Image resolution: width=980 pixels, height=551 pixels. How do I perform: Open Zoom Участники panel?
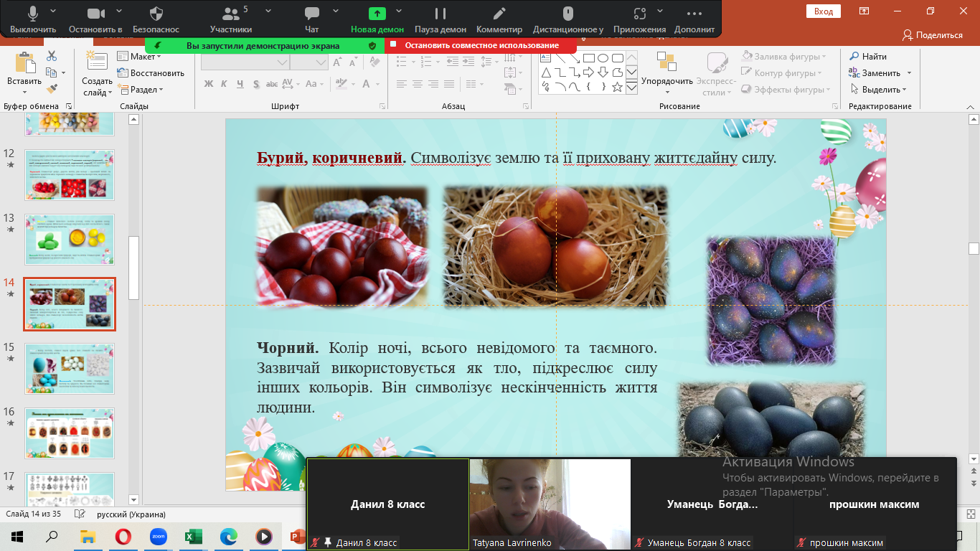coord(231,19)
